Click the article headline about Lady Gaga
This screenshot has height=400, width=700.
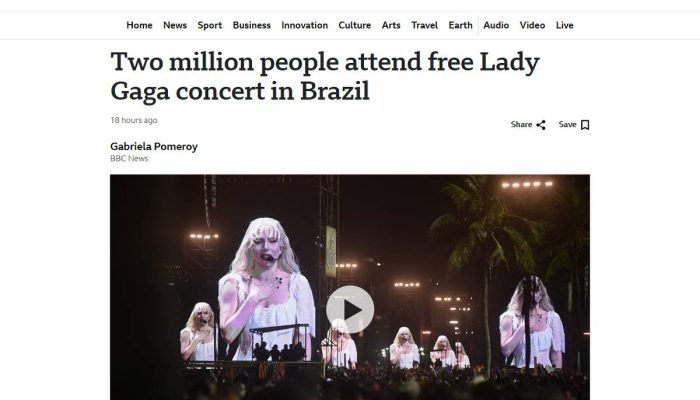pos(325,76)
